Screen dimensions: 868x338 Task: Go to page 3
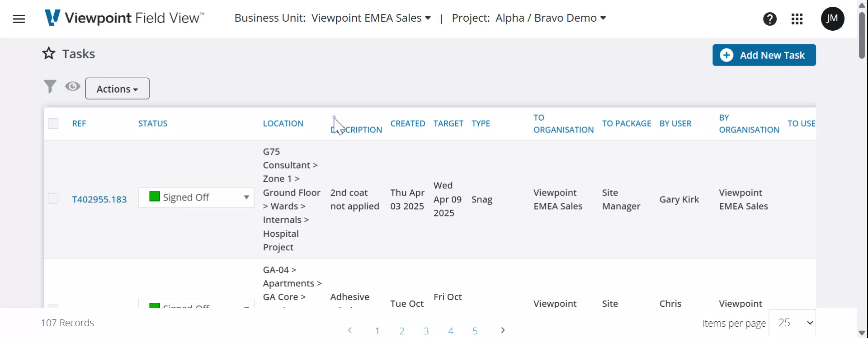(426, 331)
